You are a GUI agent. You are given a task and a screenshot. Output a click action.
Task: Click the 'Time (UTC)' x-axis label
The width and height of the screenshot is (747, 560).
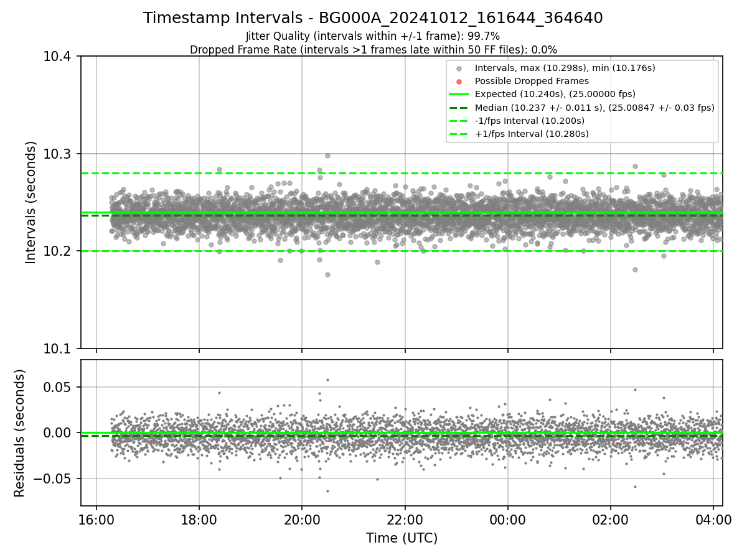coord(402,538)
